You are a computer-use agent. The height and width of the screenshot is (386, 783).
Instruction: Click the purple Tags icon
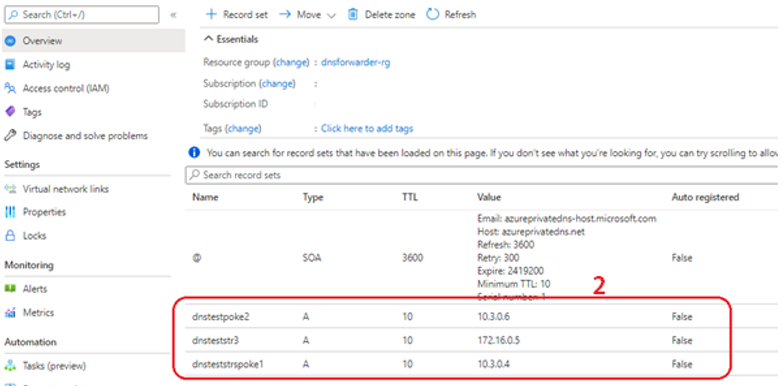(x=9, y=112)
